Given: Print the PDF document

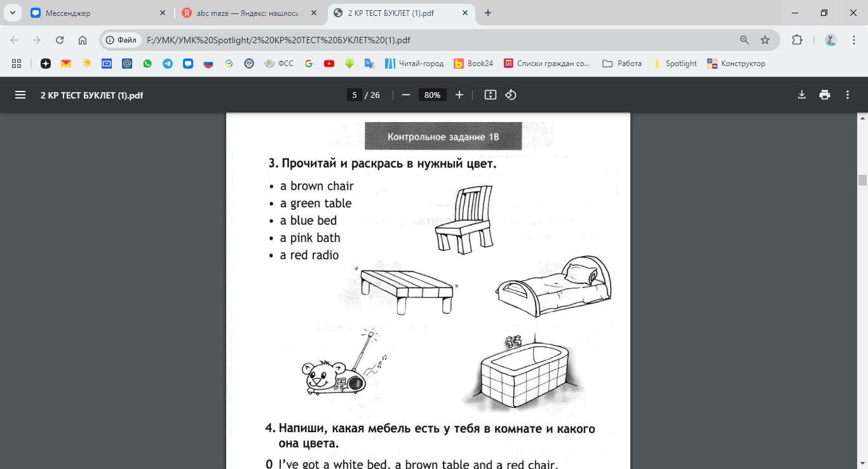Looking at the screenshot, I should click(825, 95).
